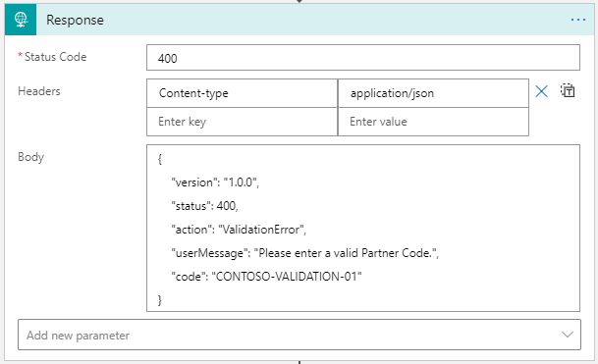Click the Response action globe icon
This screenshot has height=364, width=598.
[21, 20]
